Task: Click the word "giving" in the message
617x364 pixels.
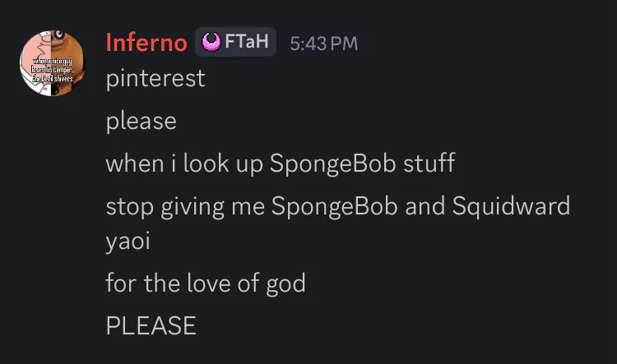Action: point(180,206)
